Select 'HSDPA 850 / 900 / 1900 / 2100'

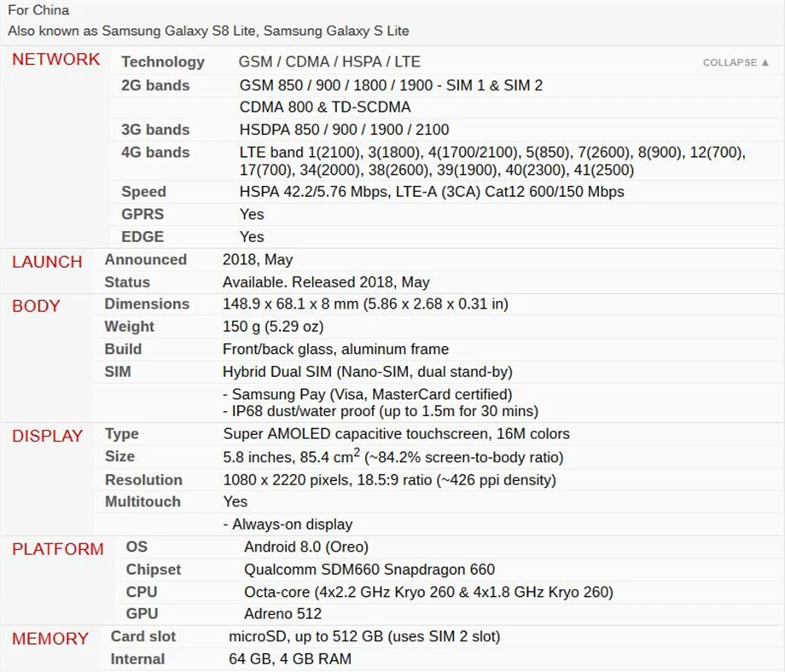point(344,130)
